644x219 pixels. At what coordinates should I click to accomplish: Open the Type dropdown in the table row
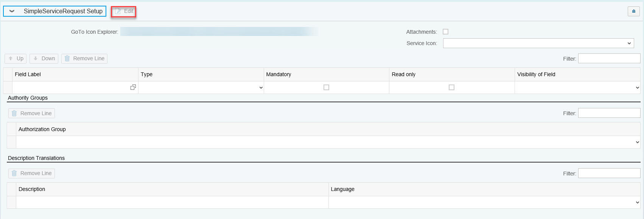pos(201,88)
